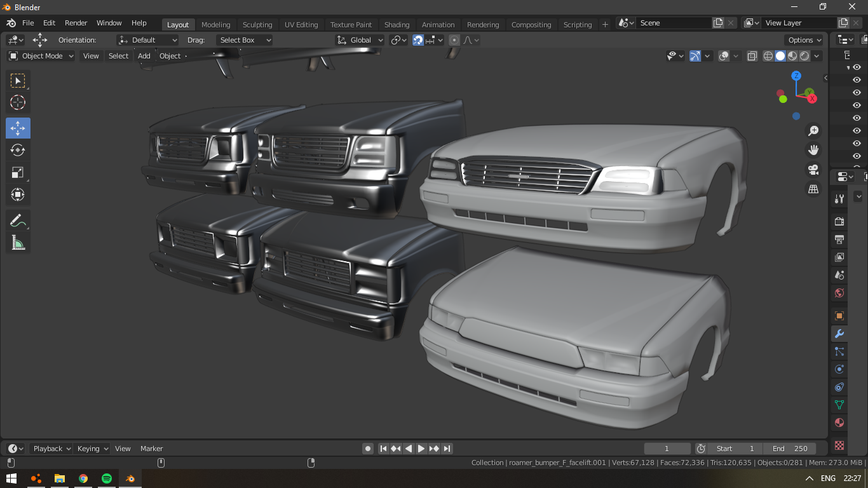868x488 pixels.
Task: Open the Orientation Default dropdown
Action: 148,40
